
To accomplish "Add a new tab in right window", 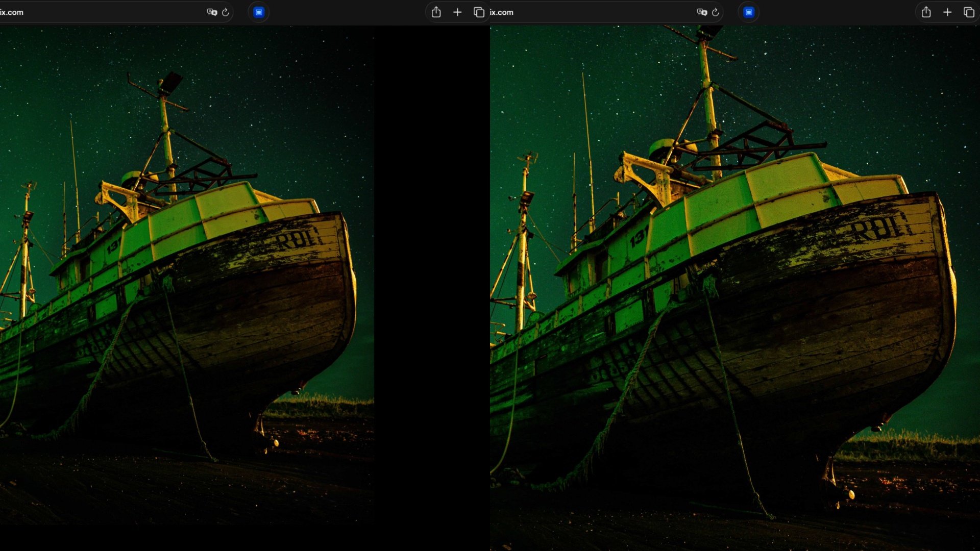I will pos(947,12).
